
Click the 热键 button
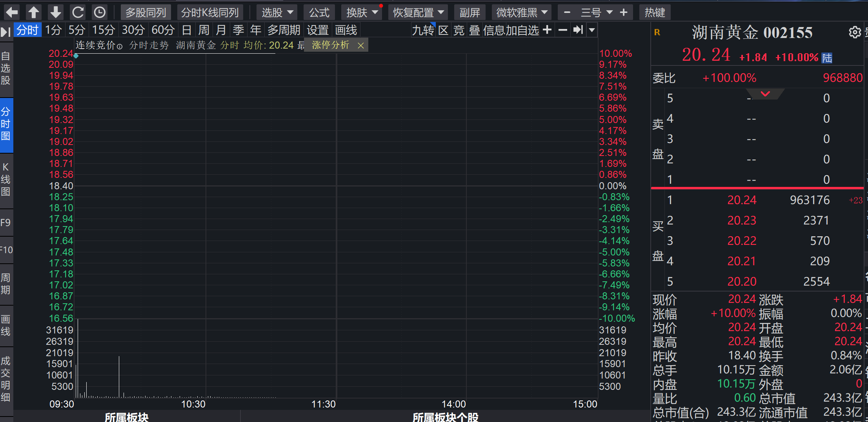(655, 13)
